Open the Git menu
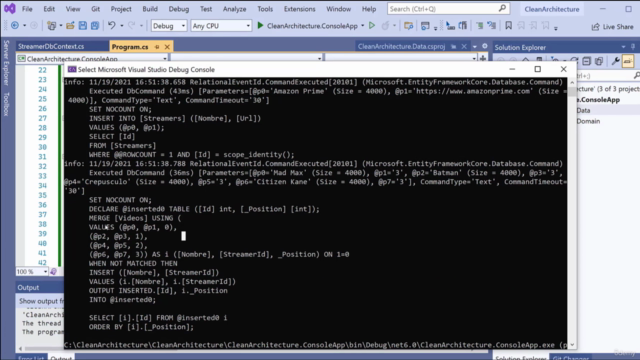Viewport: 640px width, 360px height. click(96, 9)
